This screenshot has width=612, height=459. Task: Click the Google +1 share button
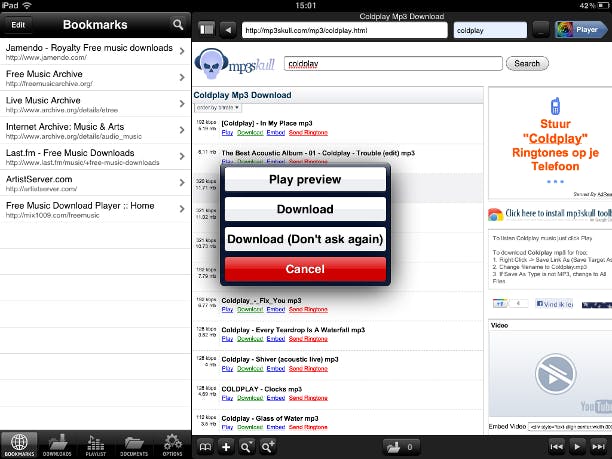pyautogui.click(x=500, y=303)
